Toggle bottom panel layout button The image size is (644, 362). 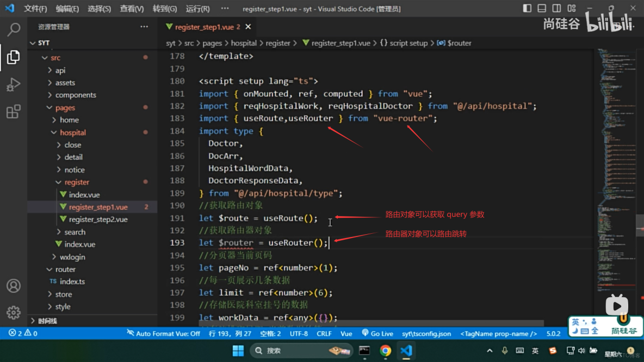[542, 8]
